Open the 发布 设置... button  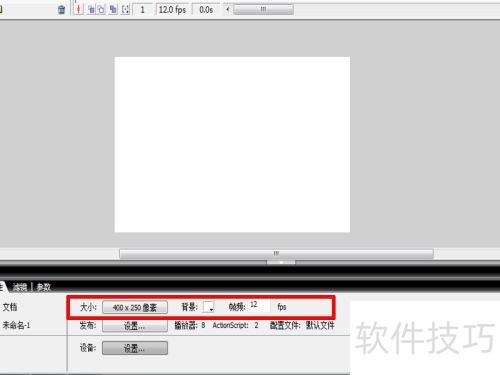coord(135,326)
